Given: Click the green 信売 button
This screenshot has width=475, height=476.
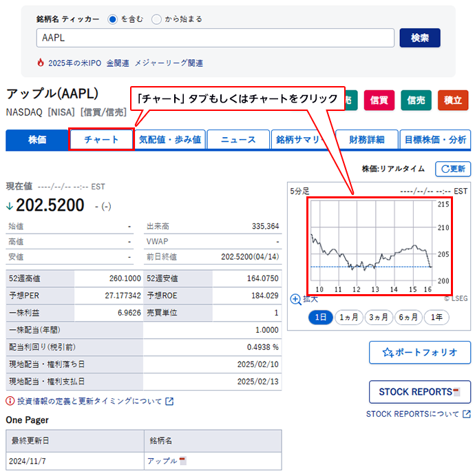Looking at the screenshot, I should pos(416,100).
